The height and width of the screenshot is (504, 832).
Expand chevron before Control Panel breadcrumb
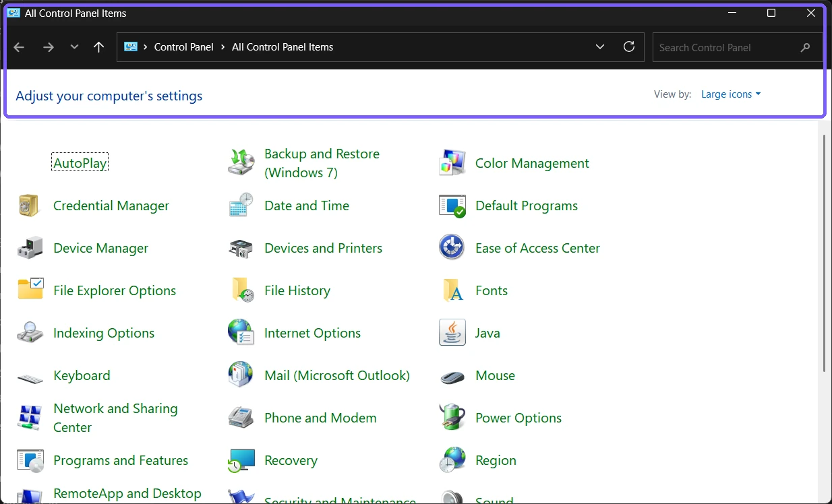[x=146, y=47]
